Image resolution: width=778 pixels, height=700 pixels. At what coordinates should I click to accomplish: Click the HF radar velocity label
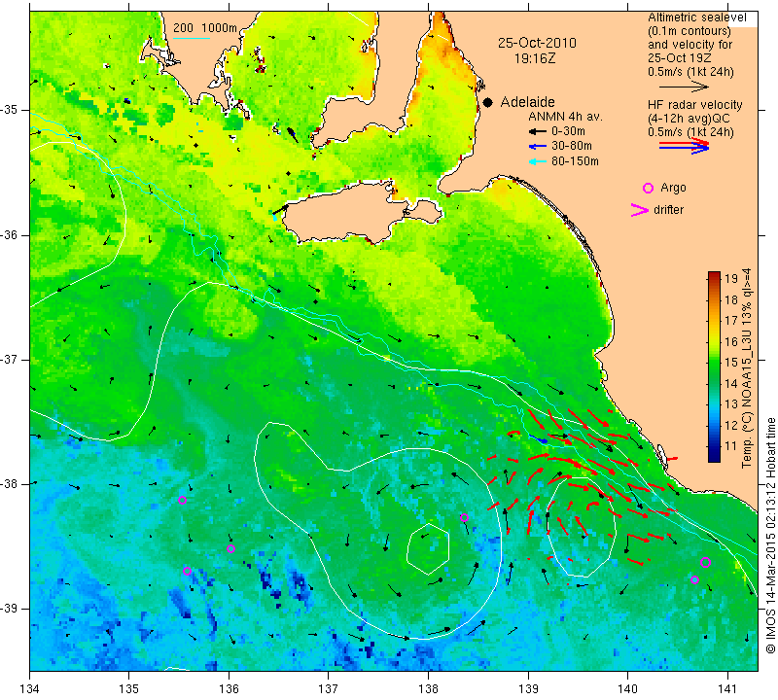coord(695,105)
